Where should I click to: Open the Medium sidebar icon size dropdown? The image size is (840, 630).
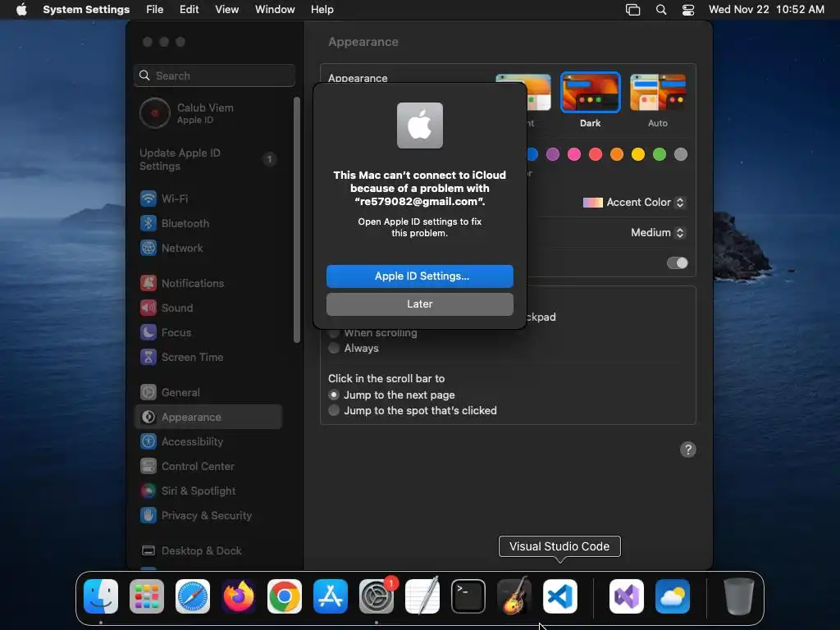tap(658, 233)
